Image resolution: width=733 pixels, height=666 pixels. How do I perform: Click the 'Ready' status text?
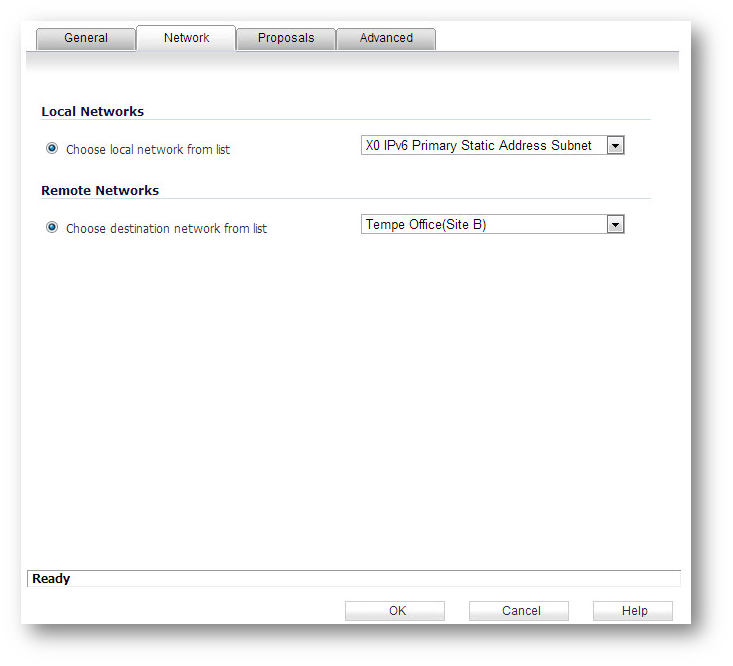click(51, 579)
